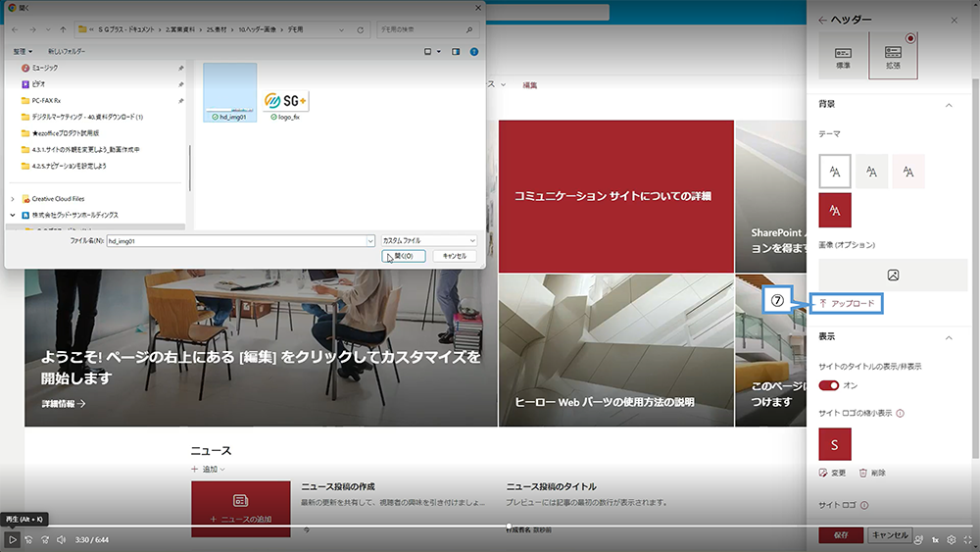The width and height of the screenshot is (980, 552).
Task: Cancel the file open dialog
Action: pos(455,256)
